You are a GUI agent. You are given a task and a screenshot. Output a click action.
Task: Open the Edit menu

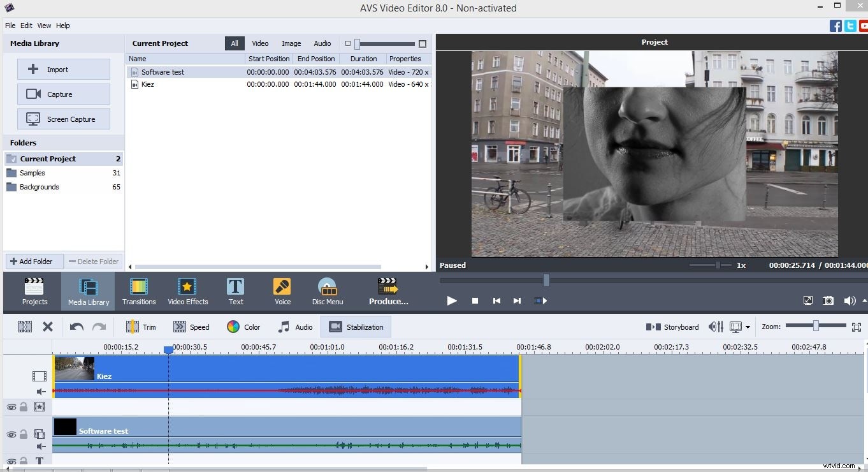(26, 26)
